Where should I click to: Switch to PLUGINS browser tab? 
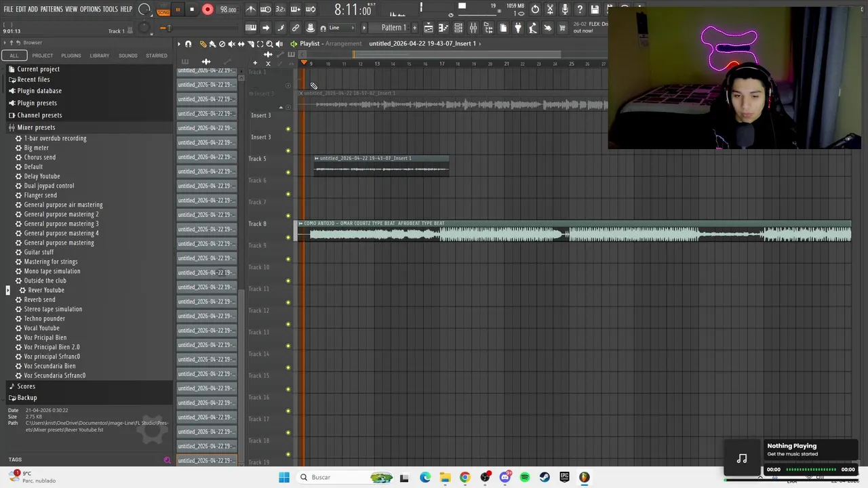[71, 56]
